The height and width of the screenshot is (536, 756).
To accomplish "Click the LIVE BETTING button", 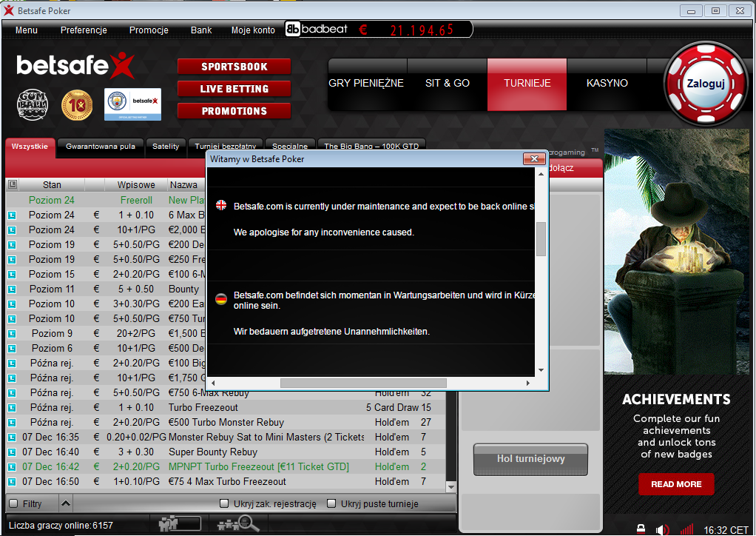I will click(234, 89).
